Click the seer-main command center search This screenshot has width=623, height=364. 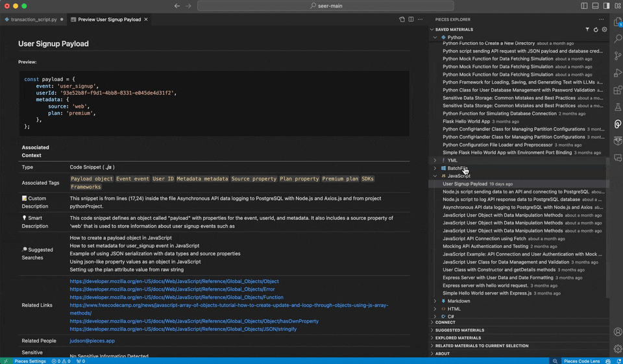click(325, 6)
